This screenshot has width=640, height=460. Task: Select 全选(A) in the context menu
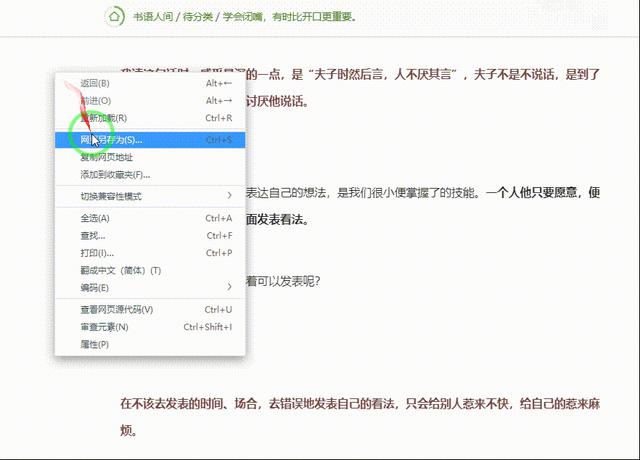pos(150,218)
